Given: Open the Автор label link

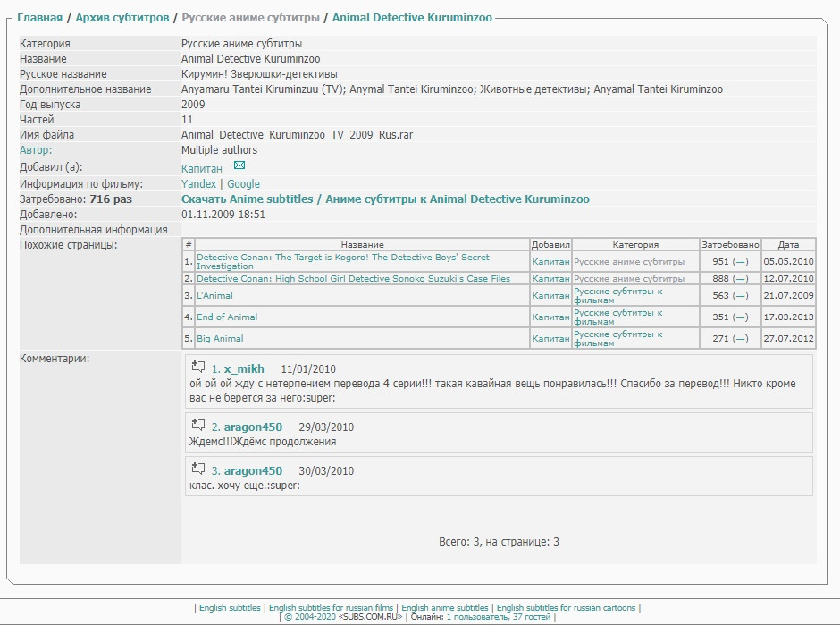Looking at the screenshot, I should [x=36, y=150].
